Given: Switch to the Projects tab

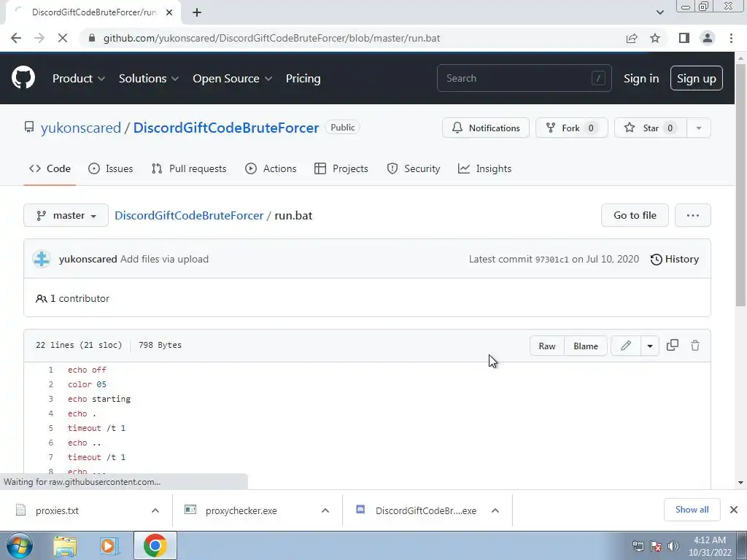Looking at the screenshot, I should point(341,168).
